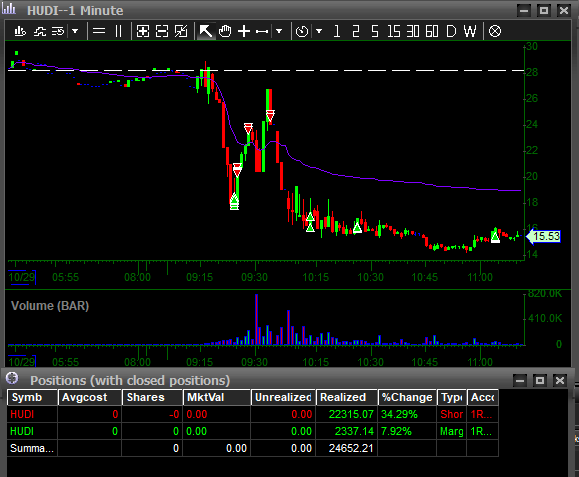Screen dimensions: 579x477
Task: Select the arrow pointer tool
Action: point(206,31)
